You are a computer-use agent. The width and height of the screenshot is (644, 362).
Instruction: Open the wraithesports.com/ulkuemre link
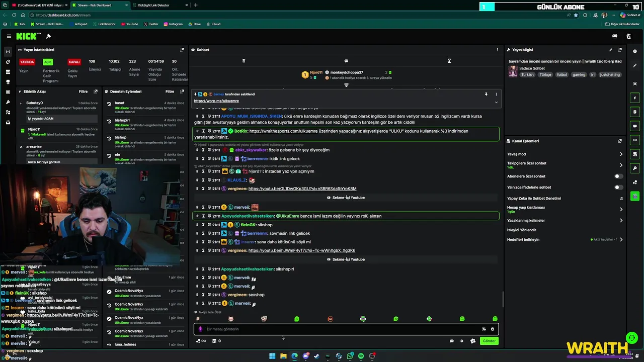(283, 131)
